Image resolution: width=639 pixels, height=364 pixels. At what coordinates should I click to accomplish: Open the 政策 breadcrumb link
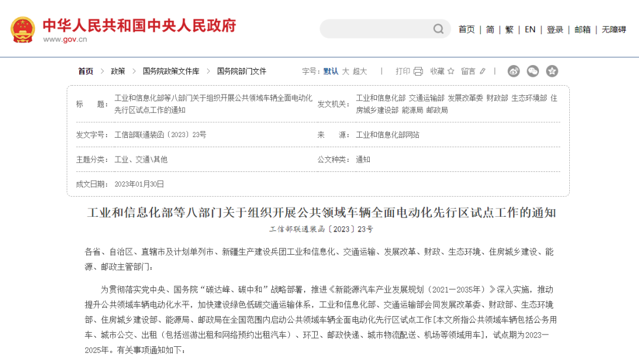click(x=119, y=71)
